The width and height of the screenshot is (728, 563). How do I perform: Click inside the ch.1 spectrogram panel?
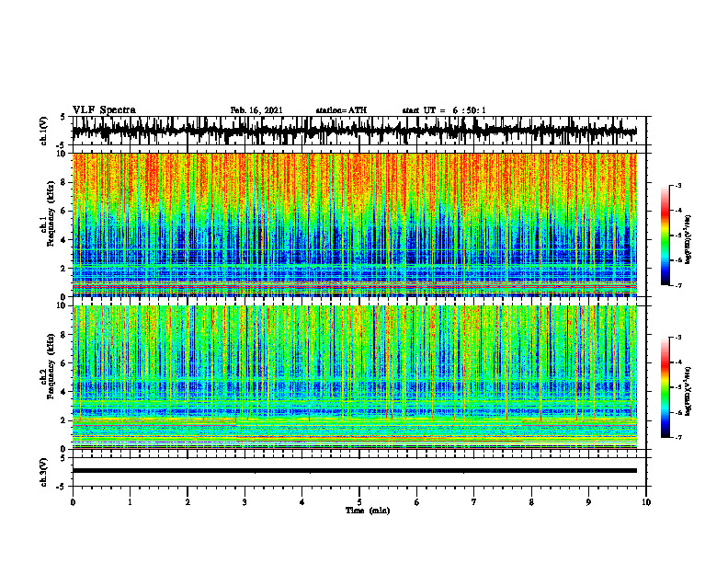tap(354, 224)
